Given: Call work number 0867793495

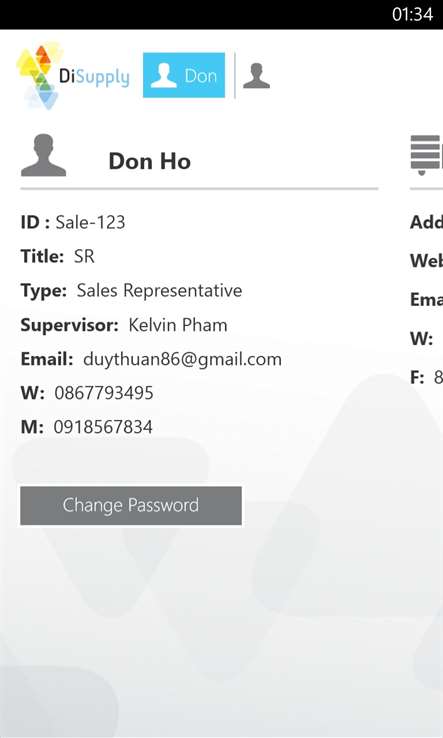Looking at the screenshot, I should 104,393.
